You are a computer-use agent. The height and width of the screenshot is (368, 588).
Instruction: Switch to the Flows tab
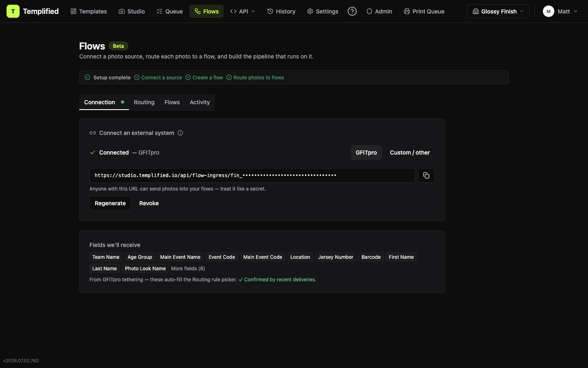[x=172, y=102]
